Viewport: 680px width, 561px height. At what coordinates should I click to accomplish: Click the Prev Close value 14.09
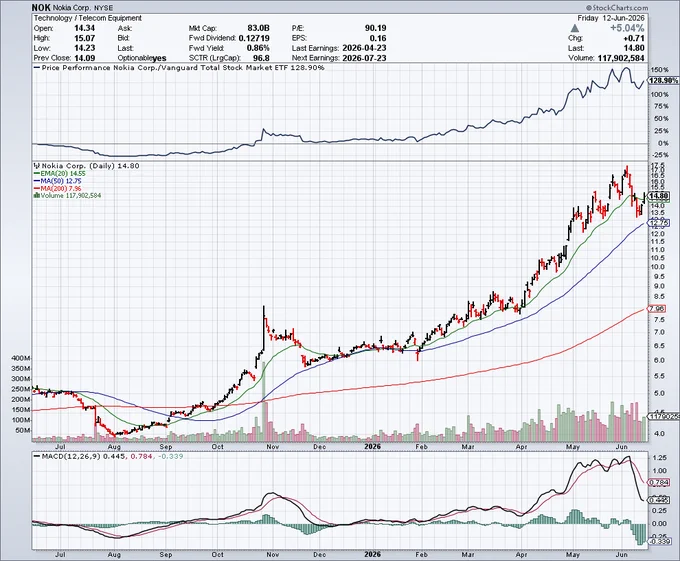pyautogui.click(x=85, y=58)
